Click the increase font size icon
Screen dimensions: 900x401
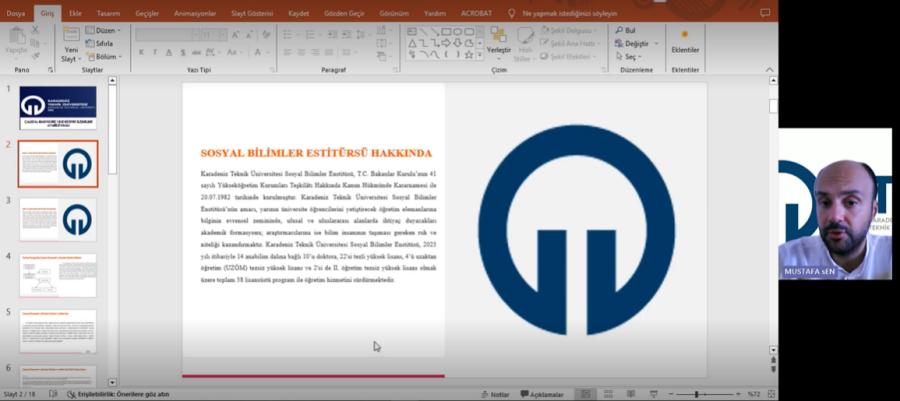click(235, 35)
